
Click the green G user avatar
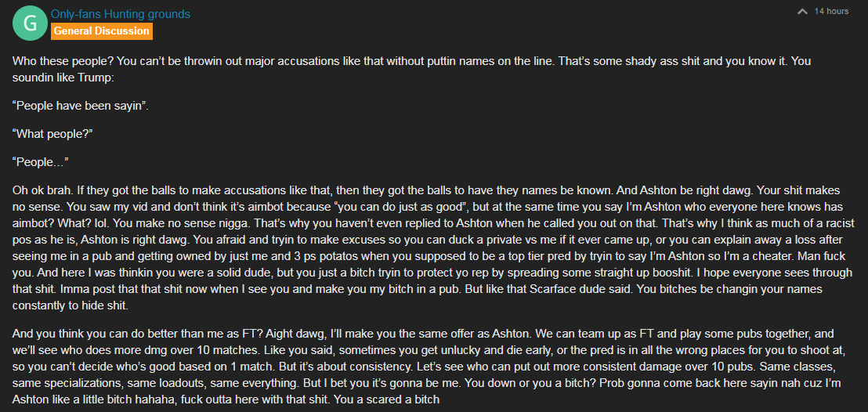[x=29, y=23]
